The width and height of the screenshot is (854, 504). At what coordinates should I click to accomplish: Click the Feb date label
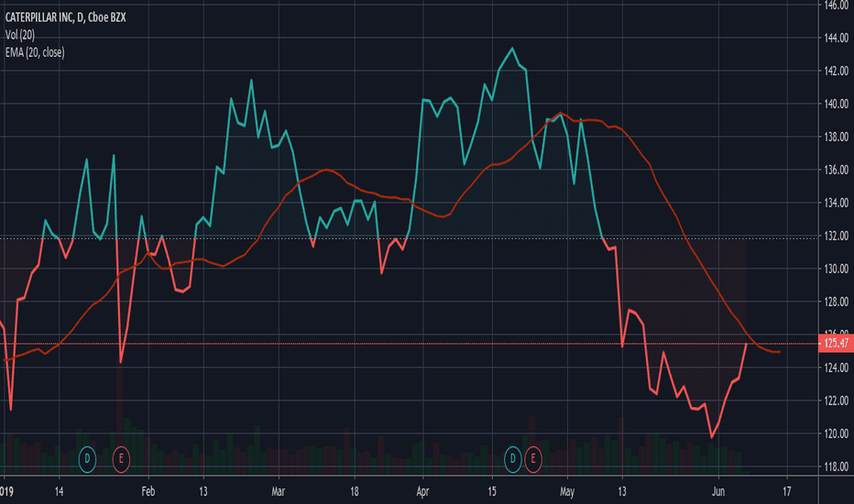coord(148,491)
